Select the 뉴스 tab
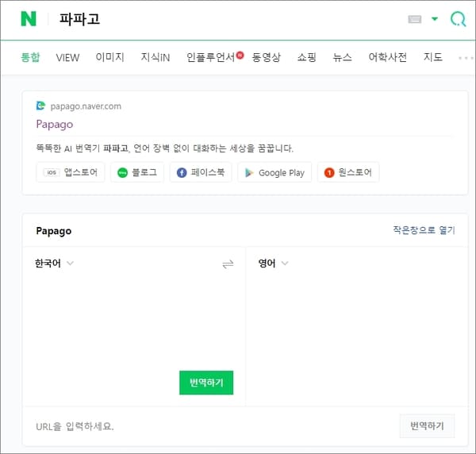This screenshot has width=476, height=454. (342, 57)
